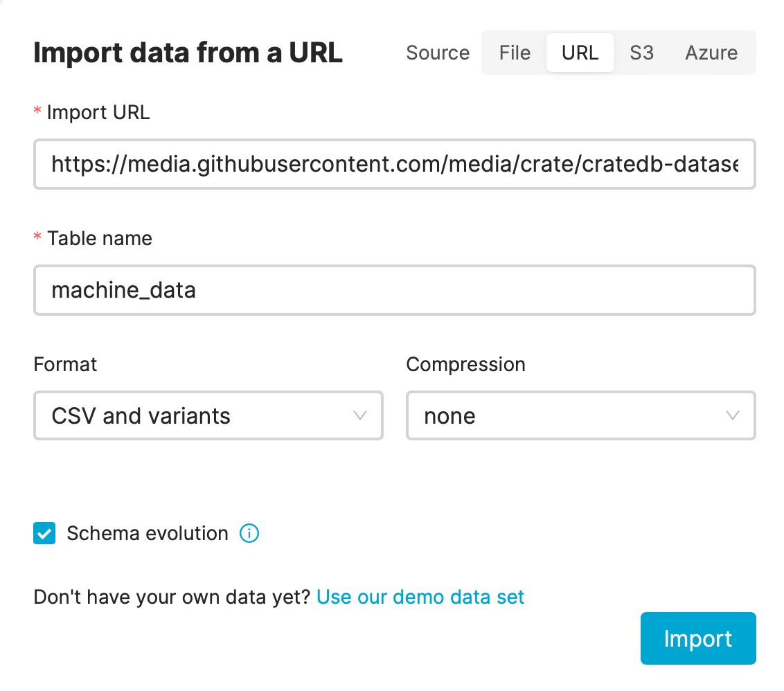Screen dimensions: 784x691
Task: Keep the URL source tab selected
Action: [x=580, y=53]
